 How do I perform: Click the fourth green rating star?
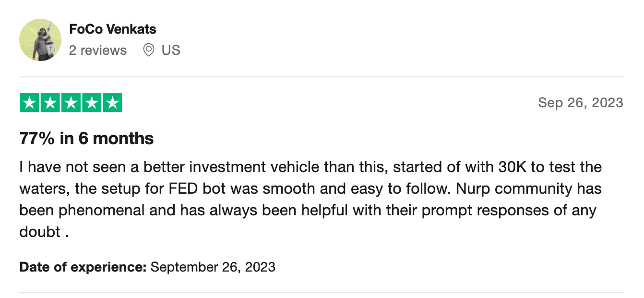tap(92, 103)
